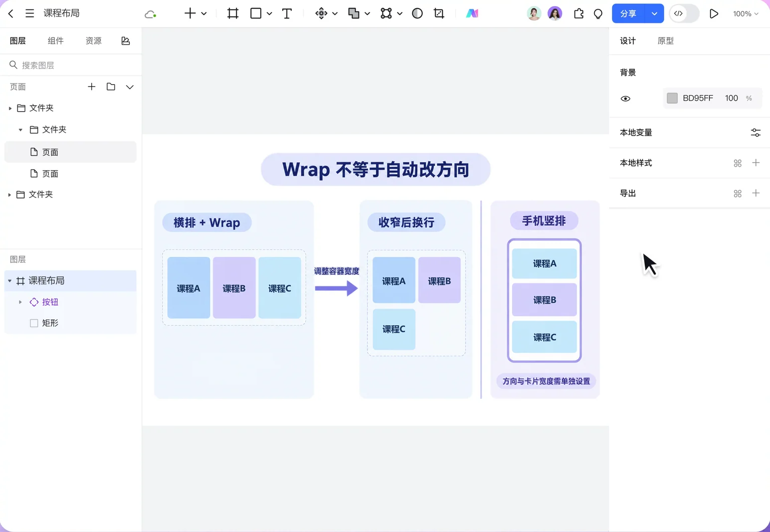Click the background color swatch
The image size is (770, 532).
point(672,98)
